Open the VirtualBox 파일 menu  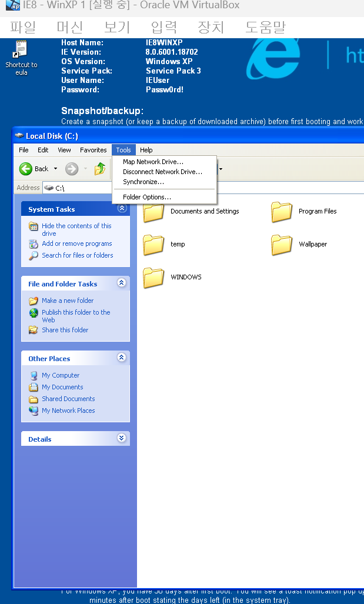point(23,27)
